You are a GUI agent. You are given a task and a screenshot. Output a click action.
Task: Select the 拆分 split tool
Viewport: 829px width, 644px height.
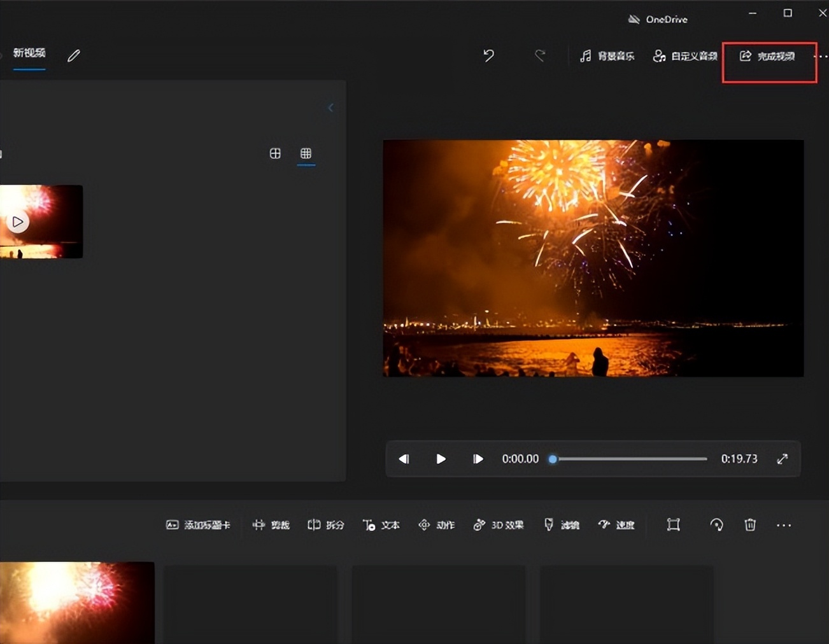pyautogui.click(x=325, y=525)
